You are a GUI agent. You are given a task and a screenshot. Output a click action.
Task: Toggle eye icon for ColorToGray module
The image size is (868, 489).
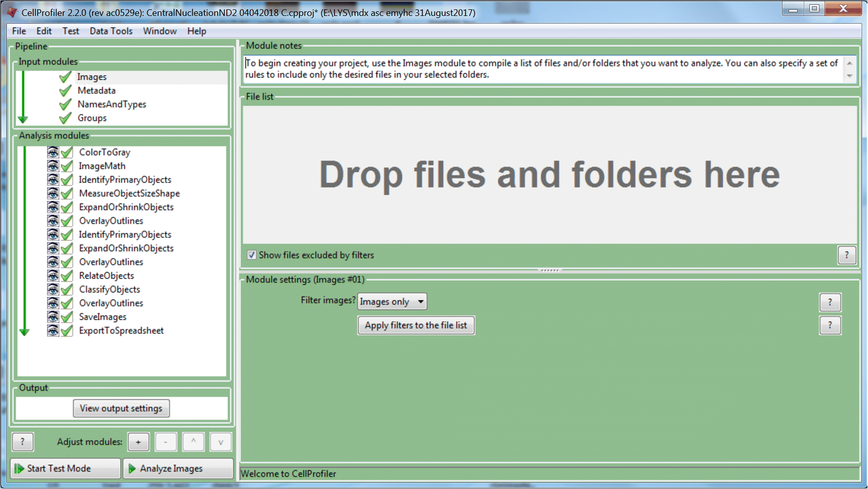pos(53,152)
